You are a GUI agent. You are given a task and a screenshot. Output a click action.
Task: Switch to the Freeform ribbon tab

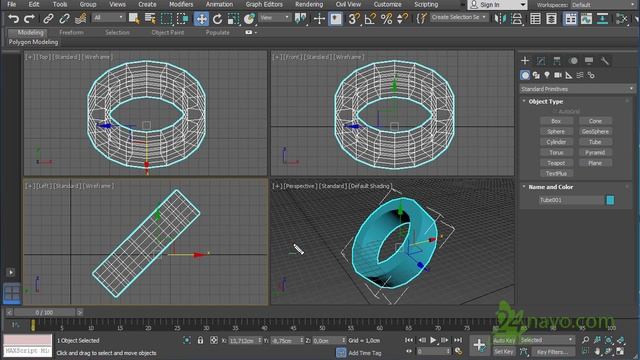click(x=71, y=32)
